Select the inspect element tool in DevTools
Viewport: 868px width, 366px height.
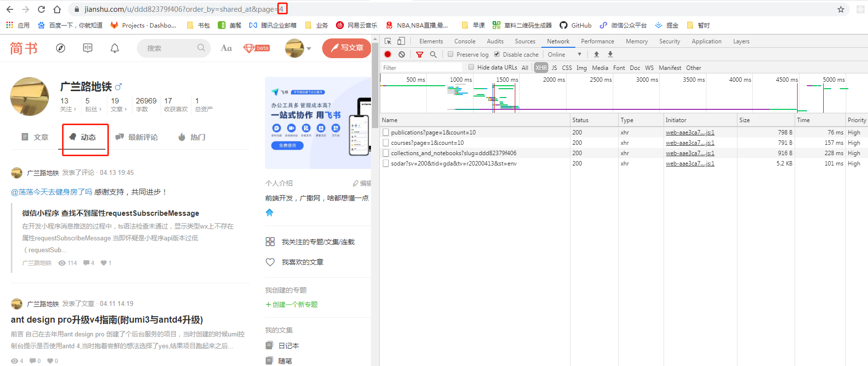pos(388,41)
